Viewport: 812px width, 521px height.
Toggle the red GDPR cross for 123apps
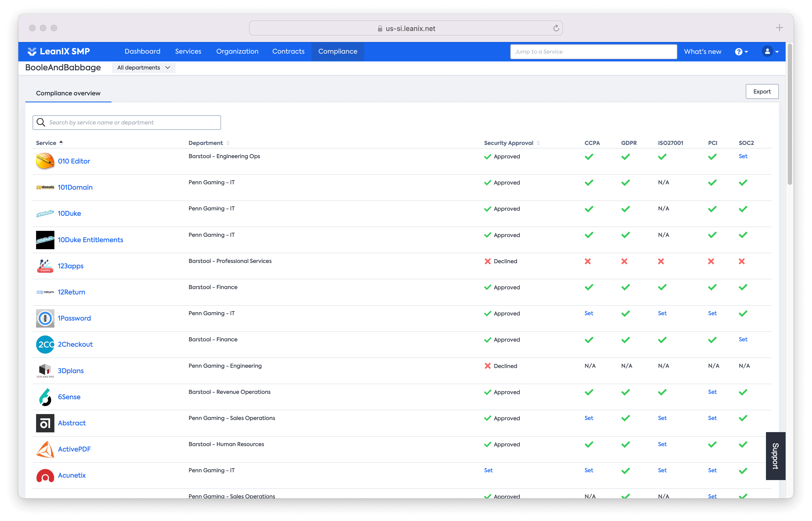(x=624, y=261)
